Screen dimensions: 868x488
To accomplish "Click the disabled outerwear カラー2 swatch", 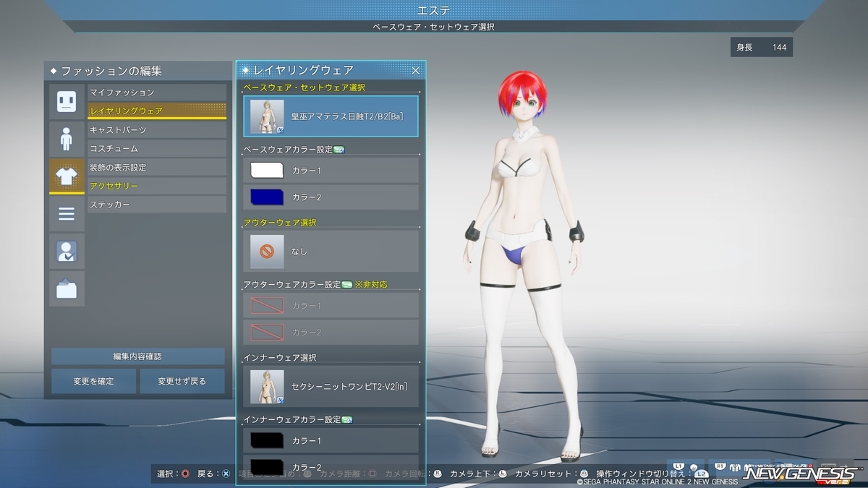I will [267, 333].
